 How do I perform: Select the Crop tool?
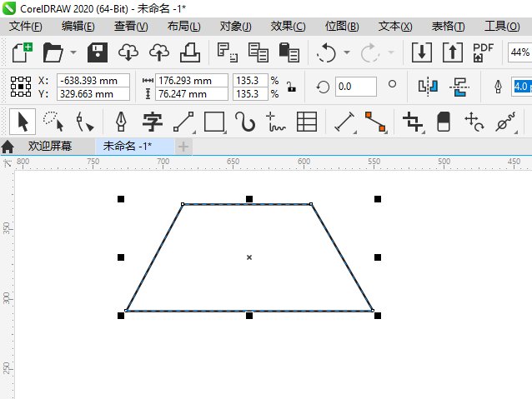click(413, 122)
